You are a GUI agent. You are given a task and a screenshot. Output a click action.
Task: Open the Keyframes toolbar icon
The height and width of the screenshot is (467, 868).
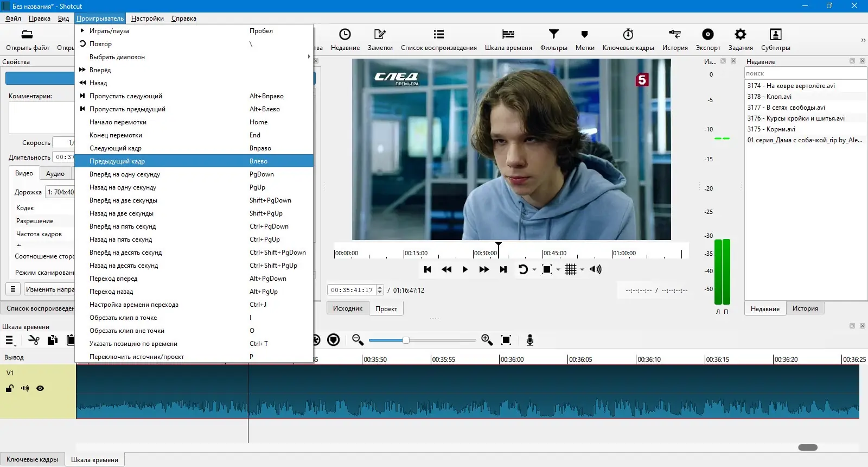[x=628, y=39]
